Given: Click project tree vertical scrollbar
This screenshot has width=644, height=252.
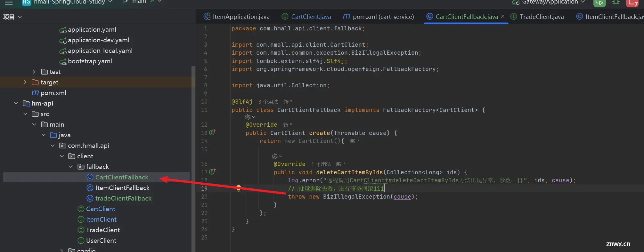Looking at the screenshot, I should click(193, 159).
